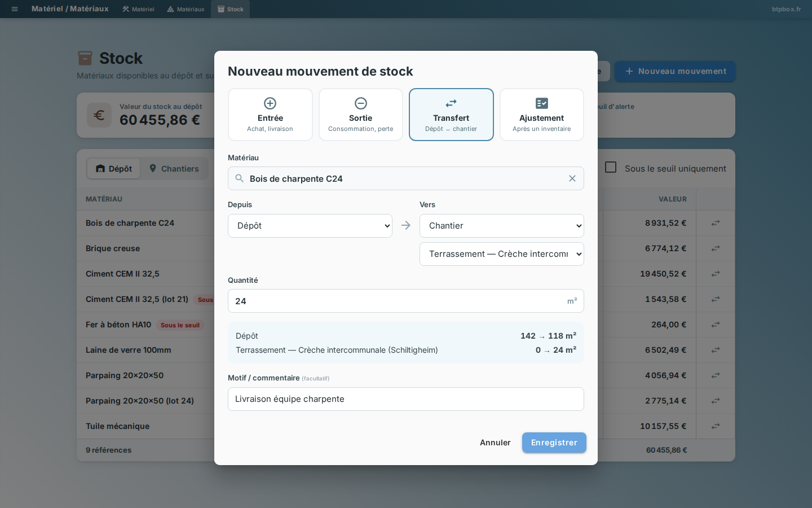Click the Nouveau mouvement button

(x=675, y=71)
